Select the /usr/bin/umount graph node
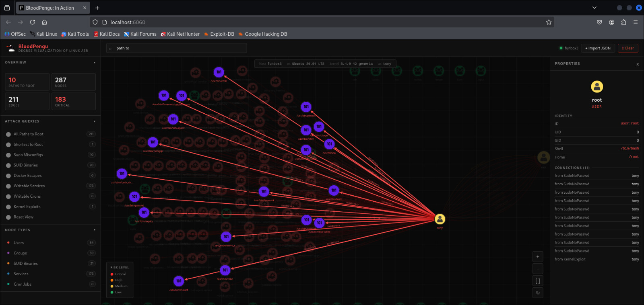This screenshot has height=305, width=644. 264,191
